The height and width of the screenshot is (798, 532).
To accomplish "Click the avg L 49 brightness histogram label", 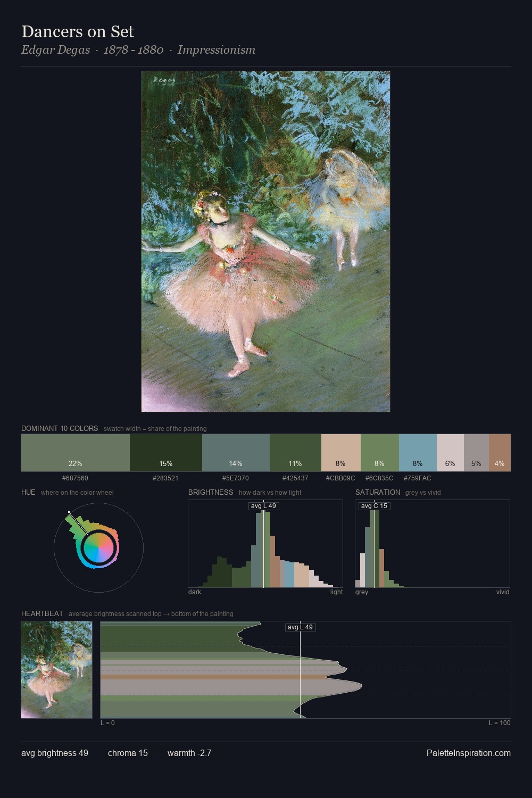I will [x=263, y=506].
